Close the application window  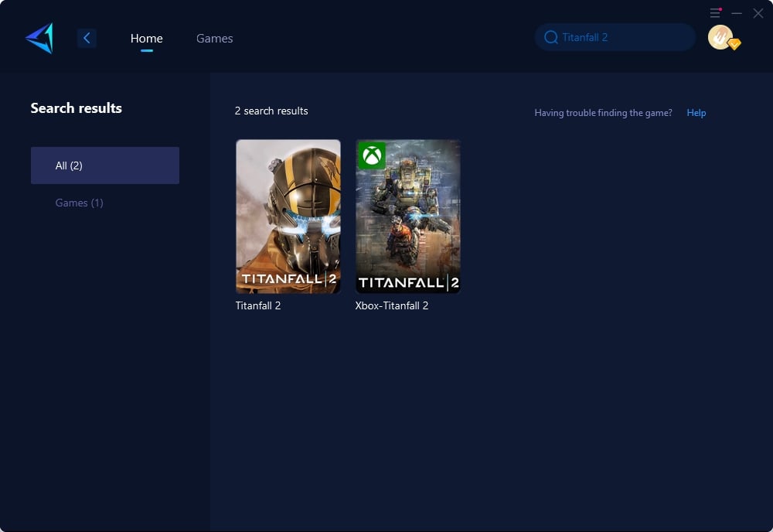click(758, 13)
